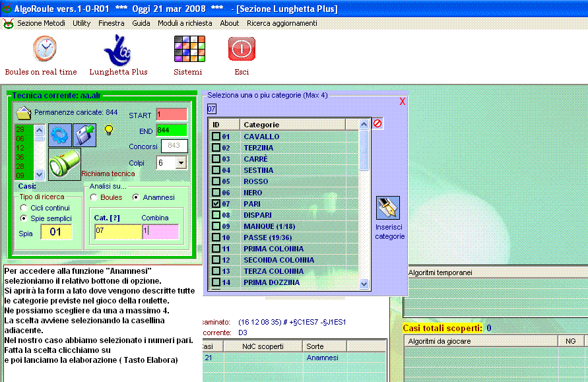Image resolution: width=588 pixels, height=382 pixels.
Task: Select the Anamnesi analysis radio button
Action: 136,197
